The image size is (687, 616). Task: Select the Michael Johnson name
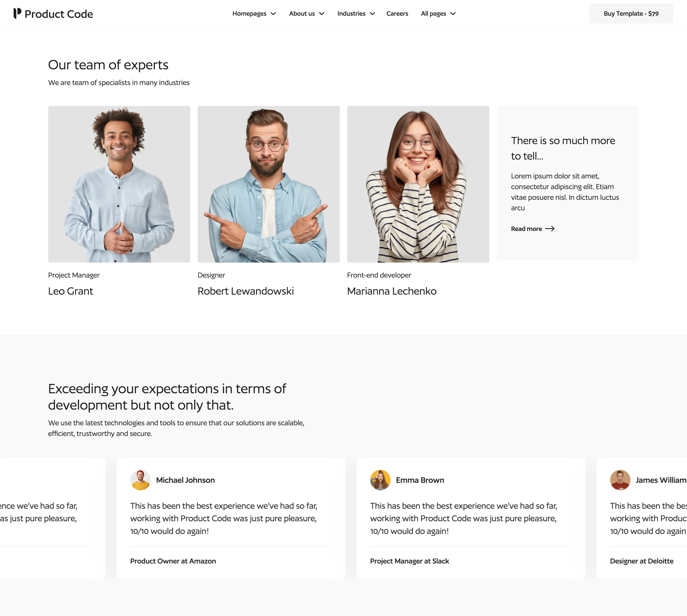pyautogui.click(x=185, y=480)
